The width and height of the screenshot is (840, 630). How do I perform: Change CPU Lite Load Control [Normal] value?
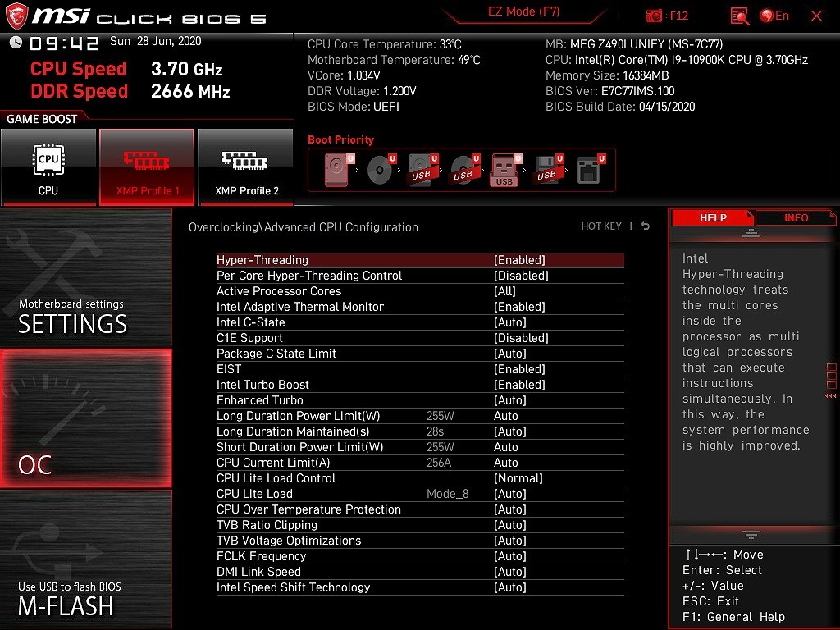pyautogui.click(x=518, y=478)
